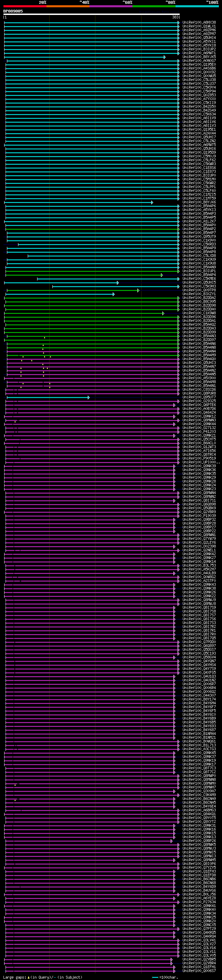Select the UniRef100_A2AX44 label

click(199, 133)
